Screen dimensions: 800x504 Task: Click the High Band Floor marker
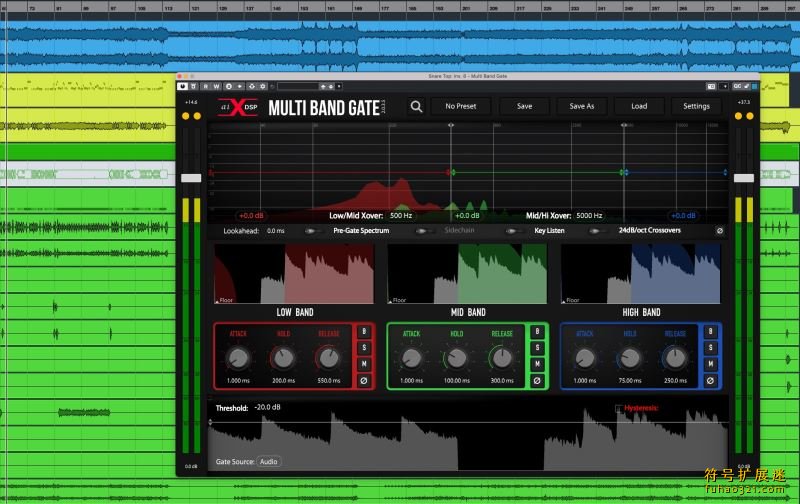pyautogui.click(x=571, y=300)
